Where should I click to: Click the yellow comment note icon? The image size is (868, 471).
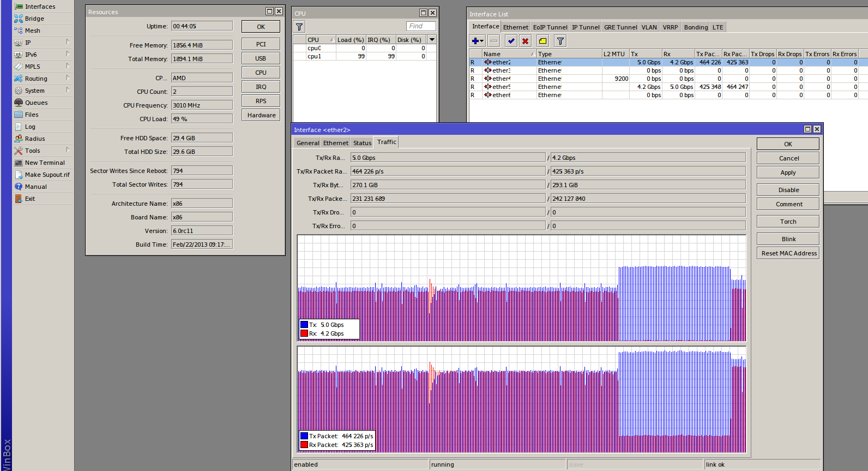pyautogui.click(x=542, y=41)
